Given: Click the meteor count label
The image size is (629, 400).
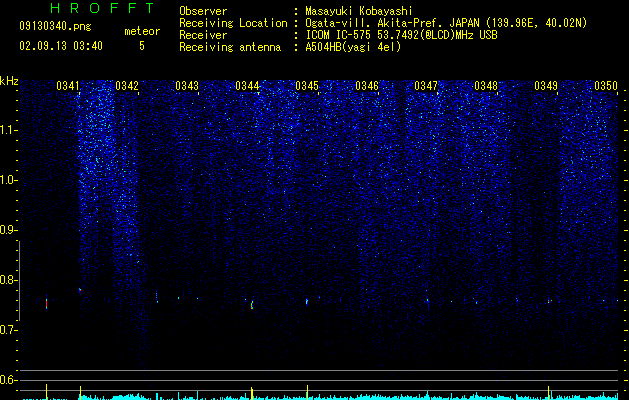Looking at the screenshot, I should point(142,31).
